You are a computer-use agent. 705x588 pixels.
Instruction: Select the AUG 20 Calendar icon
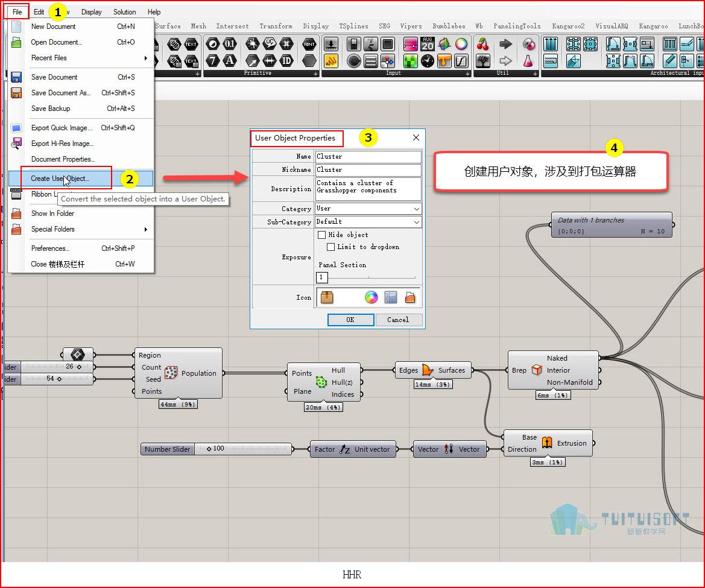(x=427, y=44)
